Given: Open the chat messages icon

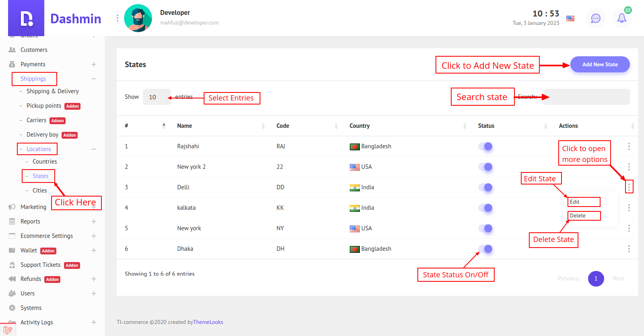Looking at the screenshot, I should click(x=596, y=18).
